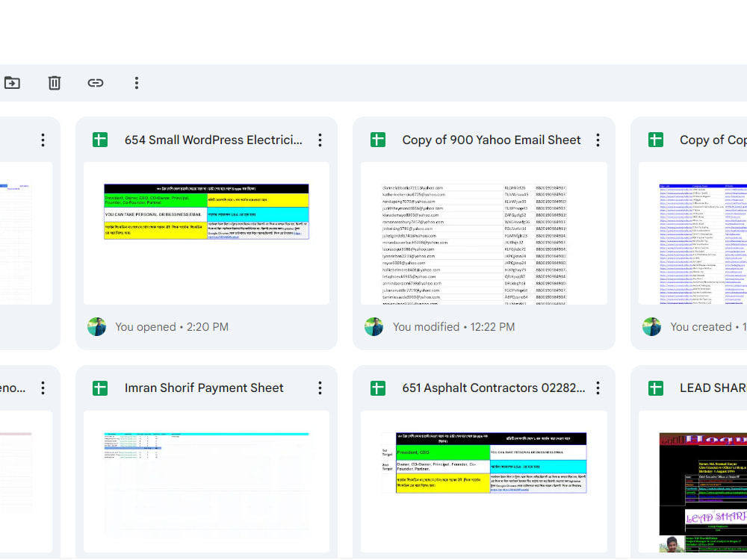Image resolution: width=747 pixels, height=560 pixels.
Task: Click Sheets icon of 651 Asphalt Contractors file
Action: [378, 388]
